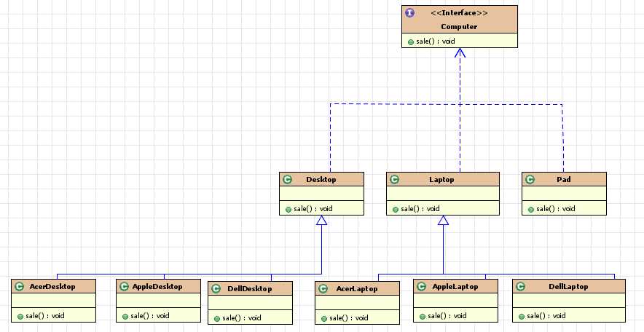Click the class icon on AcerLaptop

(x=323, y=288)
